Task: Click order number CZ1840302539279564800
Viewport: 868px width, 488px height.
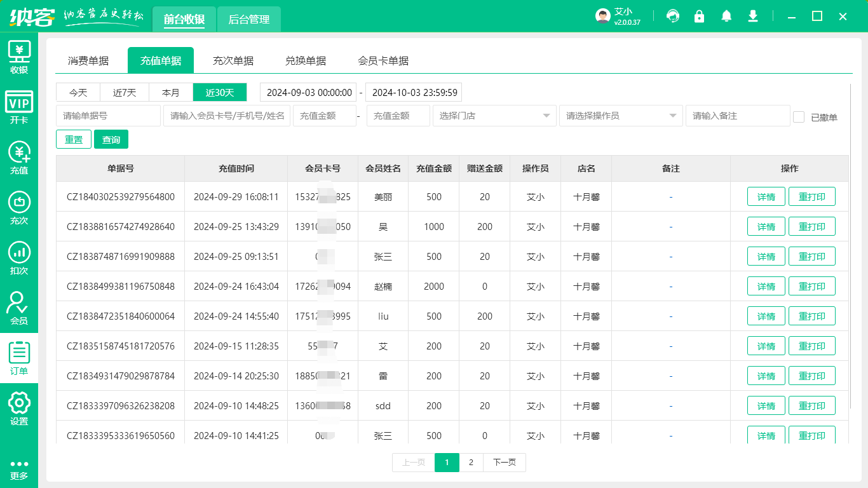Action: click(121, 197)
